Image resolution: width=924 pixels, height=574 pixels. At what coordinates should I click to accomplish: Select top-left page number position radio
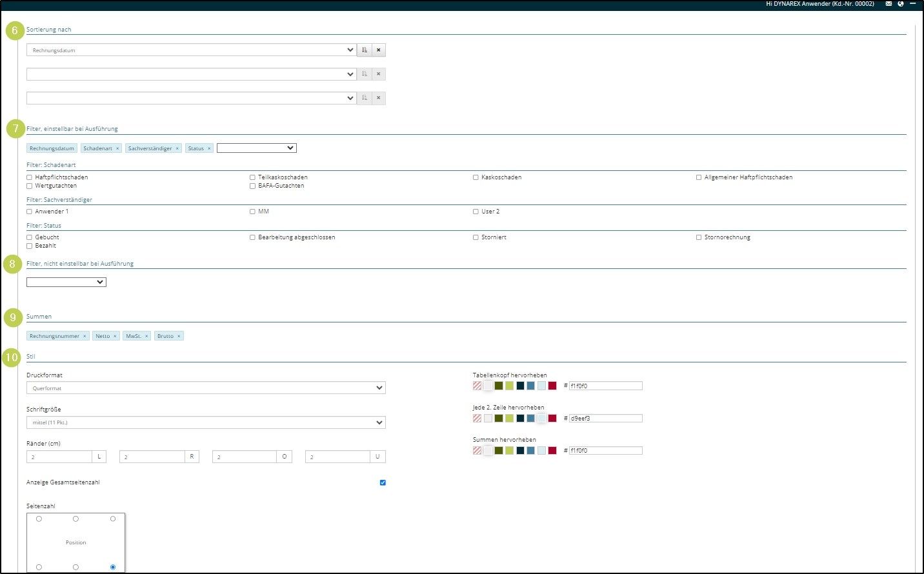(x=39, y=519)
